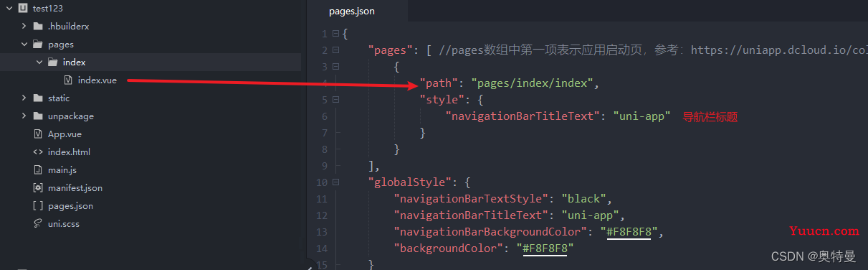The image size is (868, 270).
Task: Fold the code block at line 1
Action: click(x=335, y=34)
